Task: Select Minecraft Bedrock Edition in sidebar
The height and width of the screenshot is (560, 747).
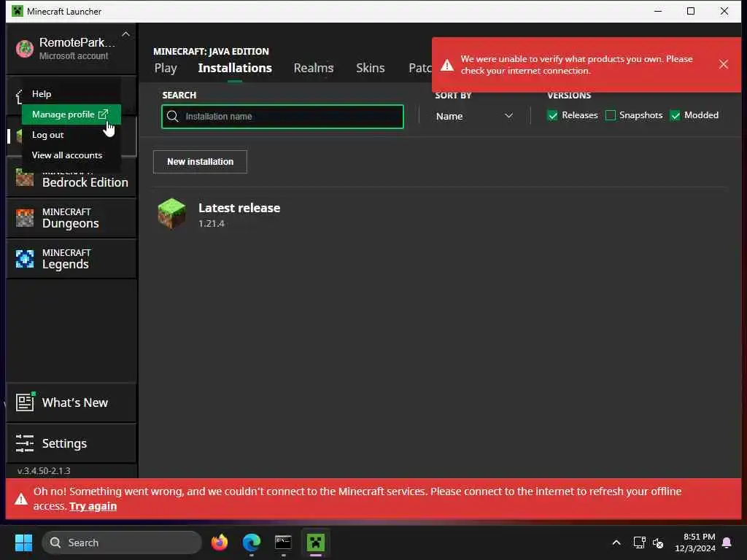Action: pyautogui.click(x=71, y=178)
